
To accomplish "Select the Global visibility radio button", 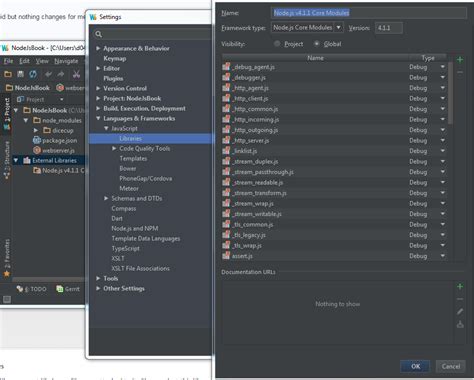I will click(317, 44).
